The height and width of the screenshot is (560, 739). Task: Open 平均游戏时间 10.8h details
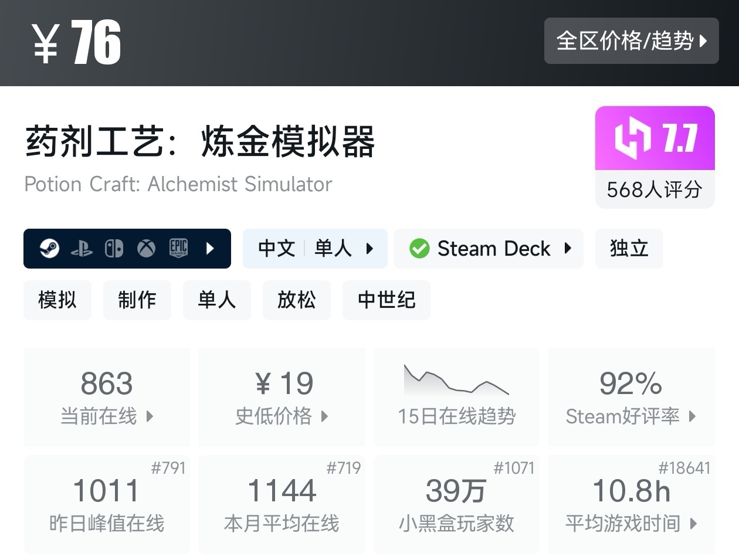(x=631, y=504)
